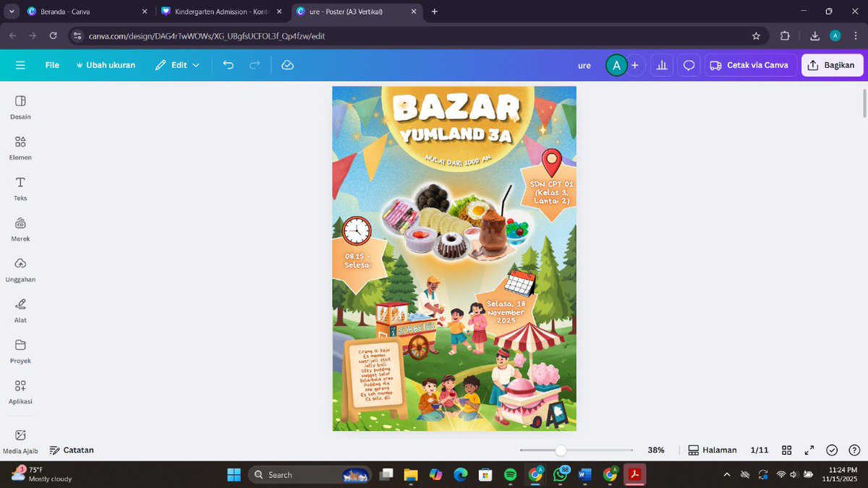The height and width of the screenshot is (488, 868).
Task: Click the page counter 1/11
Action: 759,450
